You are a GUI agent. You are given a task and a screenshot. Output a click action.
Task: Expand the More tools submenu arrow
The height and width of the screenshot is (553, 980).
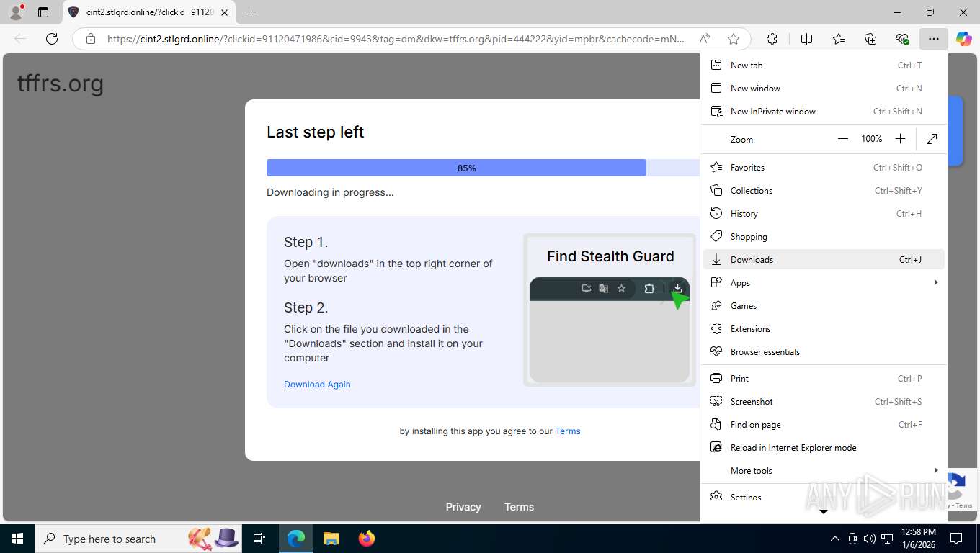click(x=936, y=471)
